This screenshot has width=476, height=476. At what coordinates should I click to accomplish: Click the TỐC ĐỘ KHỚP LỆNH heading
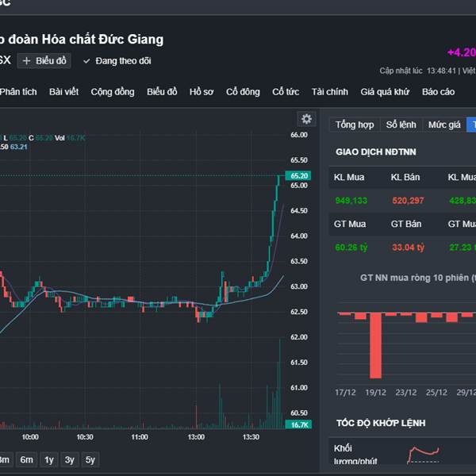point(381,423)
